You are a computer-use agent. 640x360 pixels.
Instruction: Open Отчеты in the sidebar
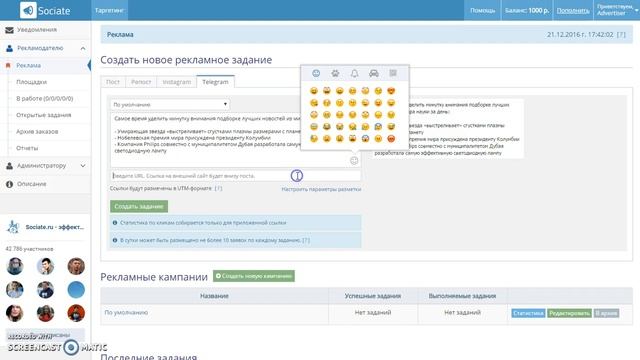27,148
